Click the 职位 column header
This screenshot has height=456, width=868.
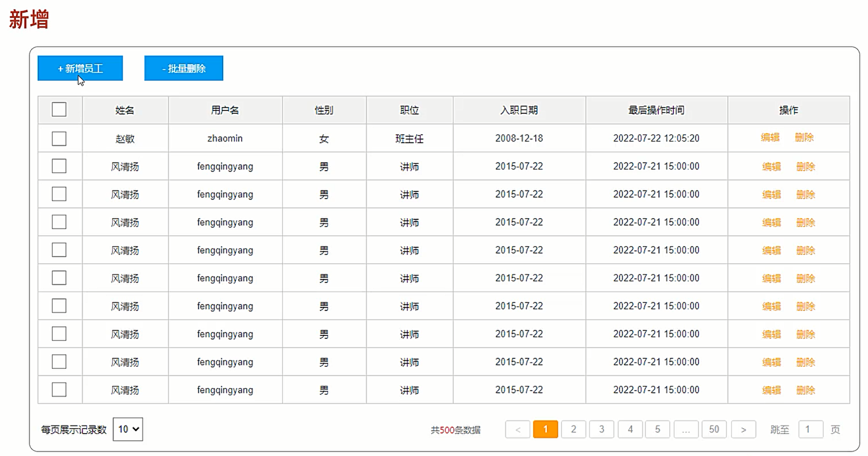409,110
